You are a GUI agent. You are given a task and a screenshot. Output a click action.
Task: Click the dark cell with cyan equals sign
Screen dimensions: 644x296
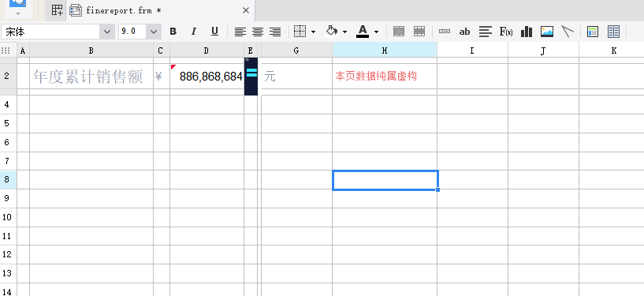(x=251, y=77)
